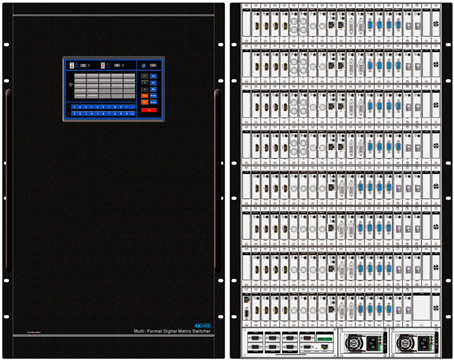Screen dimensions: 454x361
Task: Tap first blue key in upper number row
Action: tap(74, 107)
